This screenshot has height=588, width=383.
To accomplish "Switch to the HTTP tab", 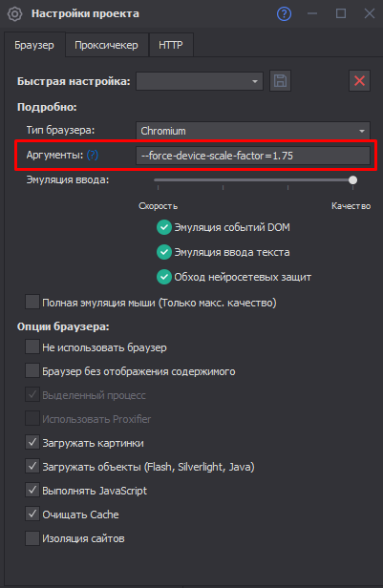I will click(x=171, y=45).
